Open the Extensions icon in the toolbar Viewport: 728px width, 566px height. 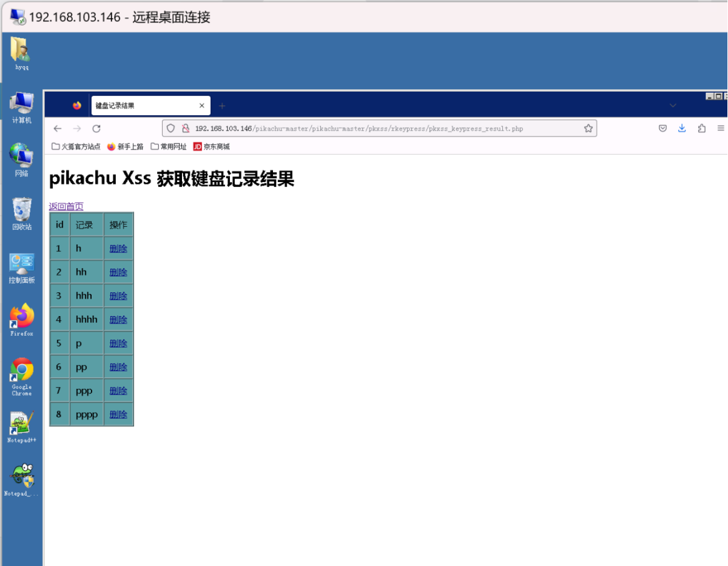701,128
